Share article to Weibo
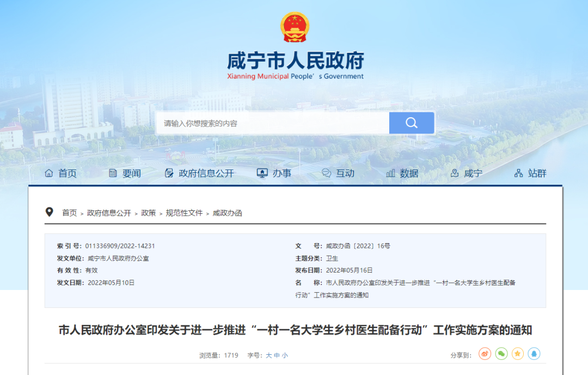Image resolution: width=588 pixels, height=375 pixels. coord(485,354)
